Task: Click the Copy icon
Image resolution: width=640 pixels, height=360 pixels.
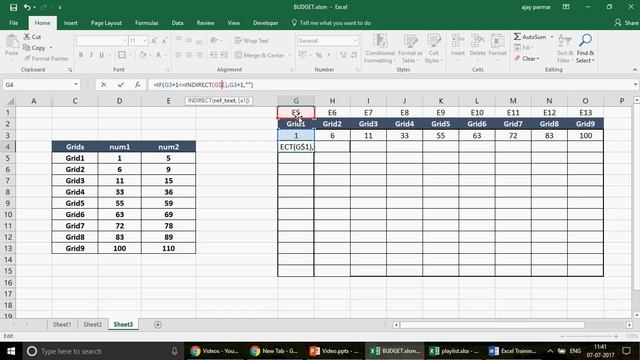Action: 27,48
